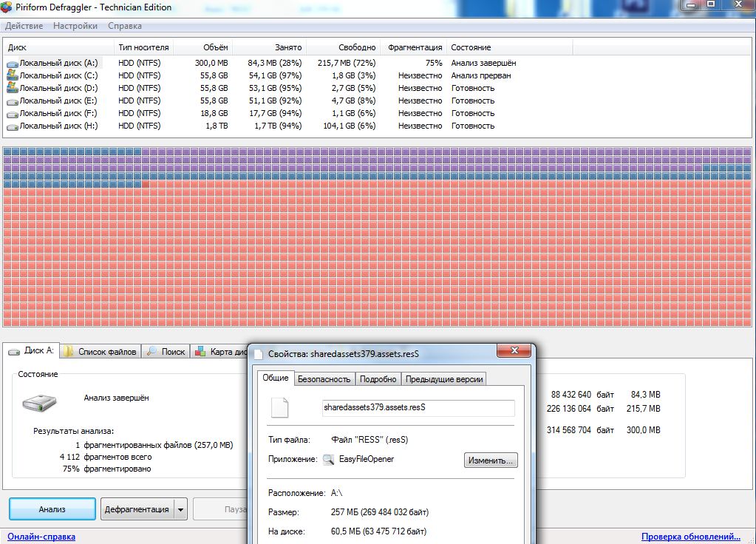Click the 75% fragmentation cell for A:
The image size is (756, 544).
(x=434, y=63)
